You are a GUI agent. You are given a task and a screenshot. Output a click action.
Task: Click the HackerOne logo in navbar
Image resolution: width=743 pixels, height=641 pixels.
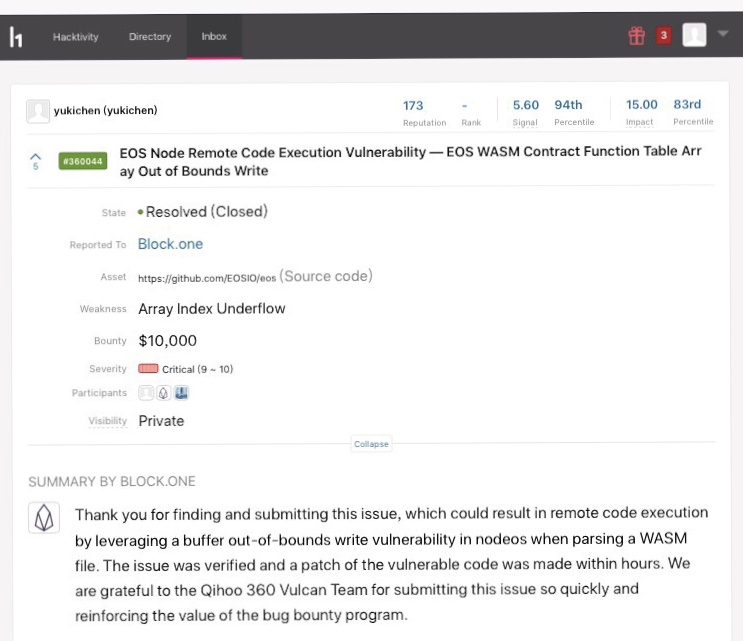[x=16, y=37]
